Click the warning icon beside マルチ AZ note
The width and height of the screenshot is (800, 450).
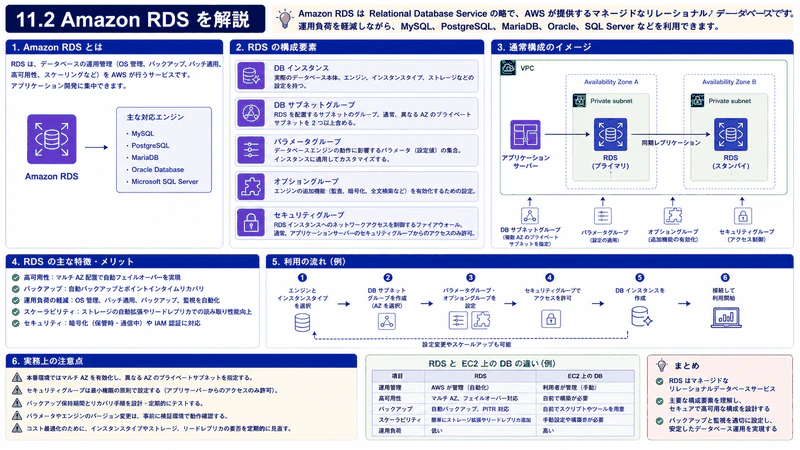(x=17, y=378)
